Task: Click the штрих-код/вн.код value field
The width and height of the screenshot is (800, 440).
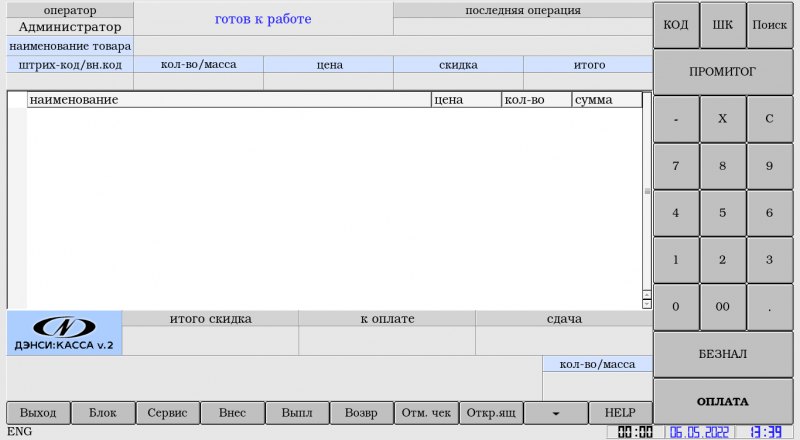Action: click(70, 82)
